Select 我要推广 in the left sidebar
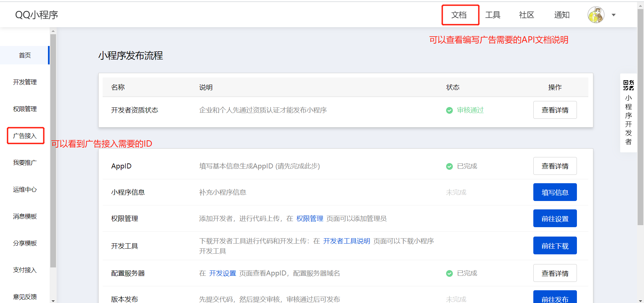 pos(25,163)
